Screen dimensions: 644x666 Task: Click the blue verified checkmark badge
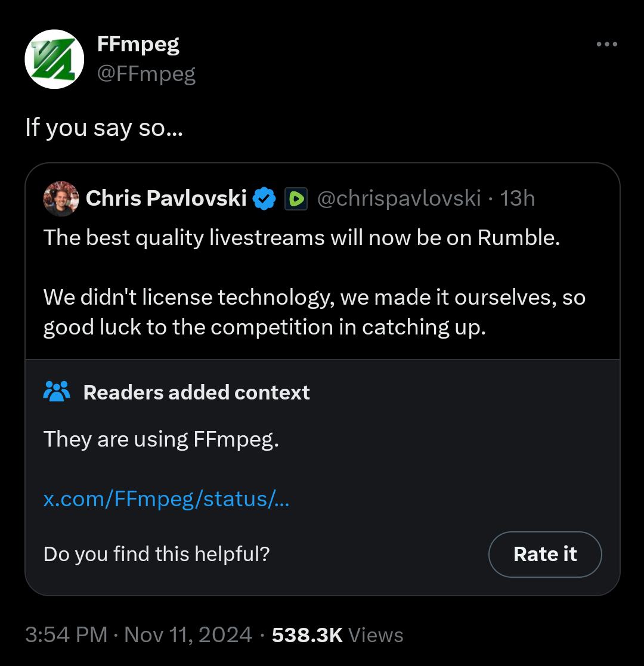(x=264, y=199)
